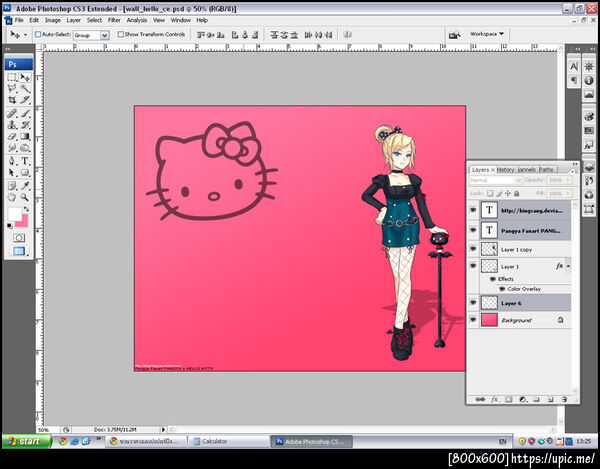Screen dimensions: 600x469
Task: Select the Path Selection tool
Action: pyautogui.click(x=12, y=173)
